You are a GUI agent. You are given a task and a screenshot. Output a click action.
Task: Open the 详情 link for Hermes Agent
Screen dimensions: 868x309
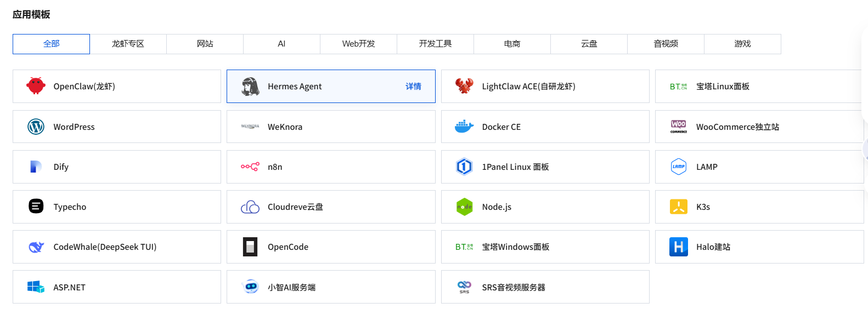413,87
